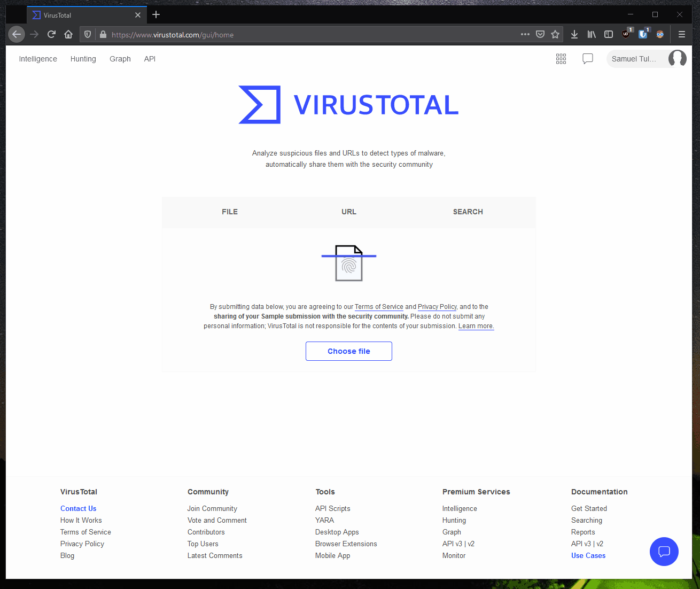Image resolution: width=700 pixels, height=589 pixels.
Task: Open the Firefox Library icon
Action: 591,34
